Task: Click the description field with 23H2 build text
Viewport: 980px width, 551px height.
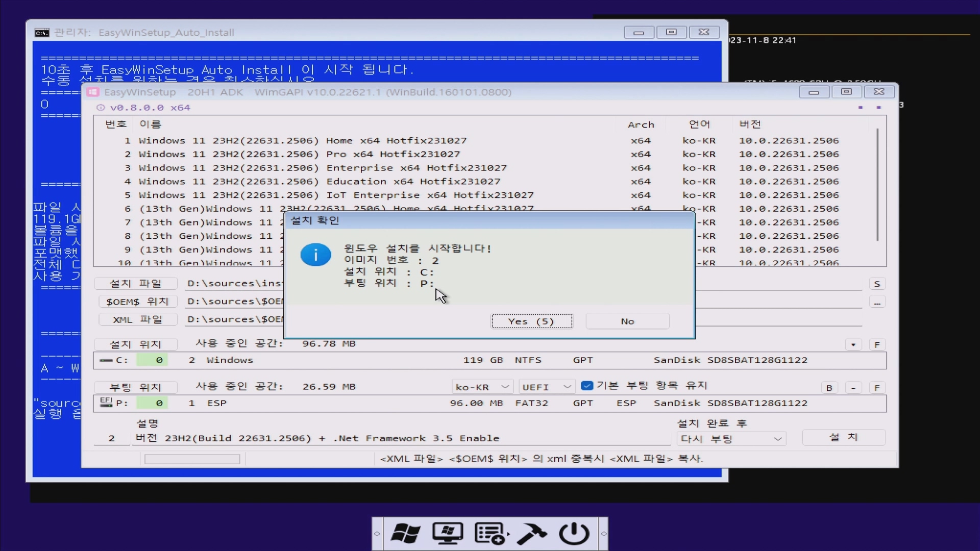Action: pos(402,438)
